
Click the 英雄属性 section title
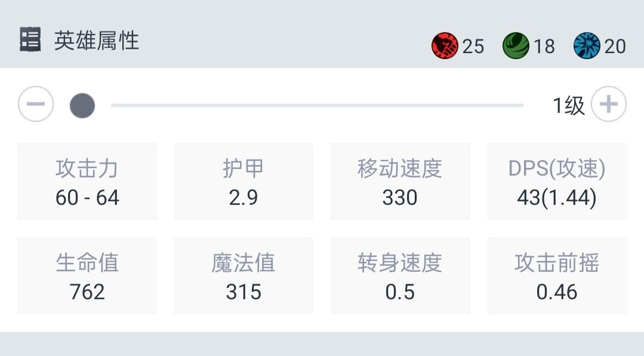click(97, 41)
